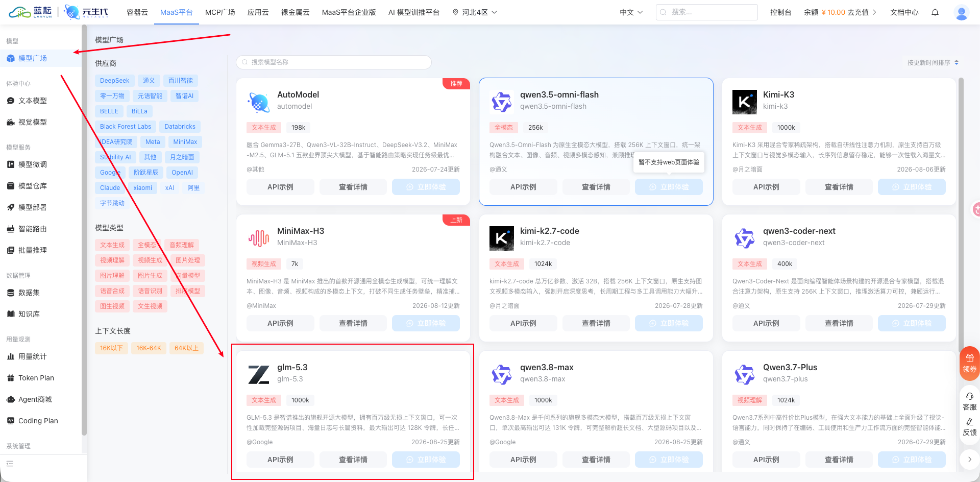Image resolution: width=980 pixels, height=482 pixels.
Task: Click 查看详情 on the Kimi-K3 card
Action: click(839, 187)
